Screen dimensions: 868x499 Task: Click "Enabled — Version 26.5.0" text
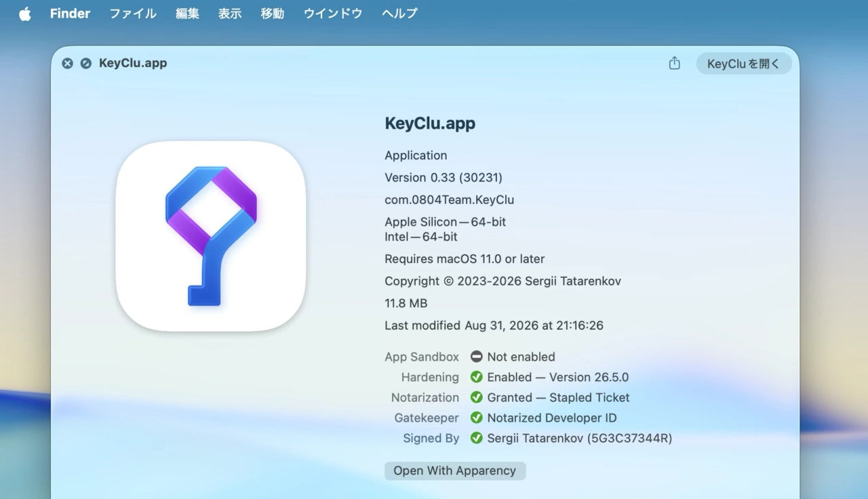click(558, 377)
